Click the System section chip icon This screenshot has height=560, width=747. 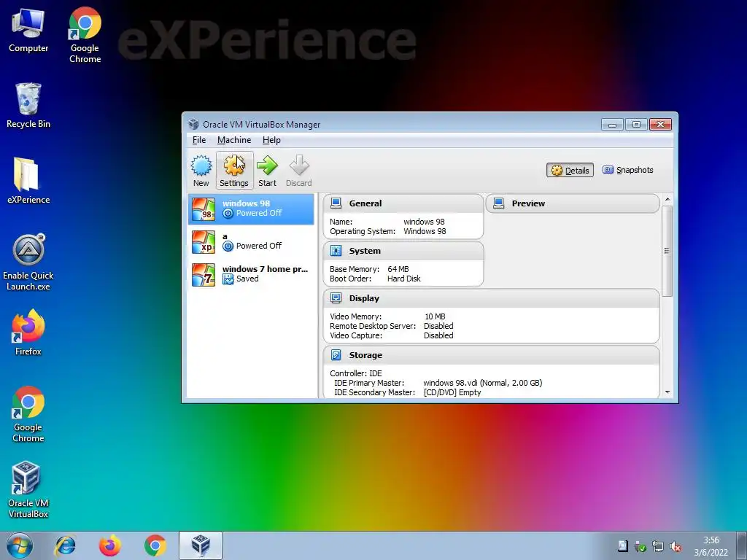click(x=336, y=251)
